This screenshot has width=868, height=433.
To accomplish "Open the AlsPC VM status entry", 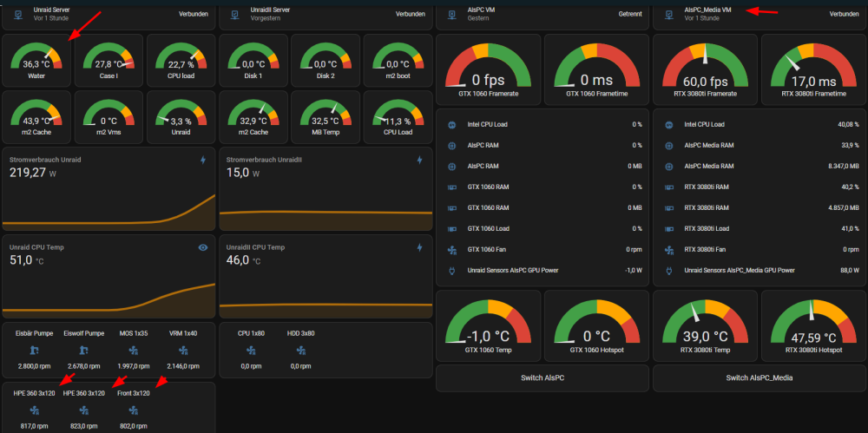I will [x=542, y=15].
